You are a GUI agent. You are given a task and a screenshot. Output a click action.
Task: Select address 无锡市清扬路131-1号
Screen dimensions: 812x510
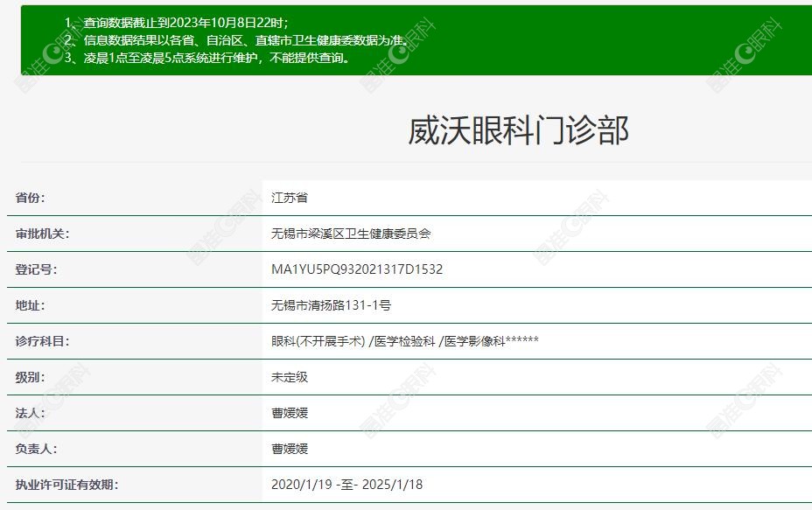pos(331,305)
